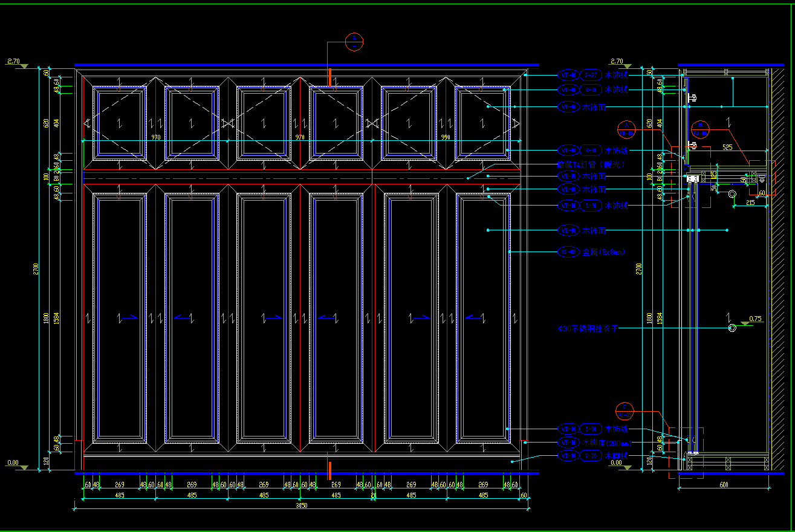
Task: Select the 990 horizontal dimension text
Action: pyautogui.click(x=446, y=138)
